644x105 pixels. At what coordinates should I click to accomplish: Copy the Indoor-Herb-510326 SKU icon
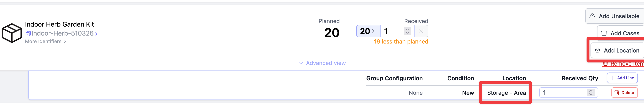point(28,34)
